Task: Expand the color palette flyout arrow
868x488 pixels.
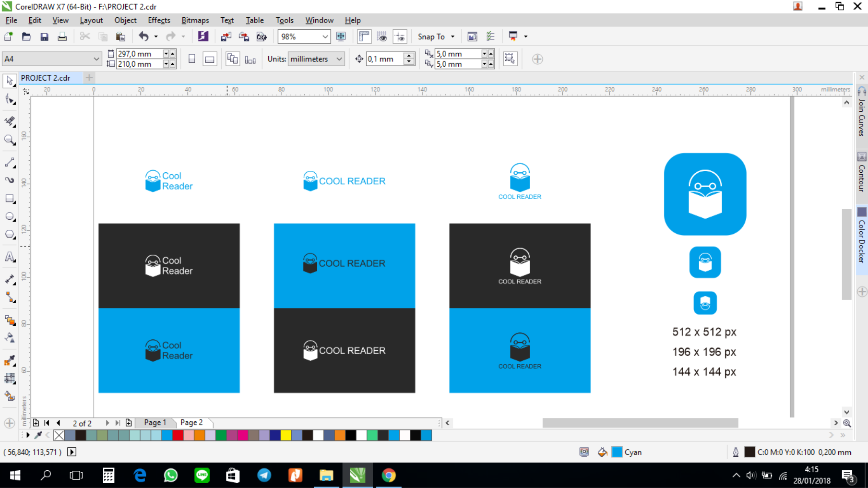Action: coord(28,435)
